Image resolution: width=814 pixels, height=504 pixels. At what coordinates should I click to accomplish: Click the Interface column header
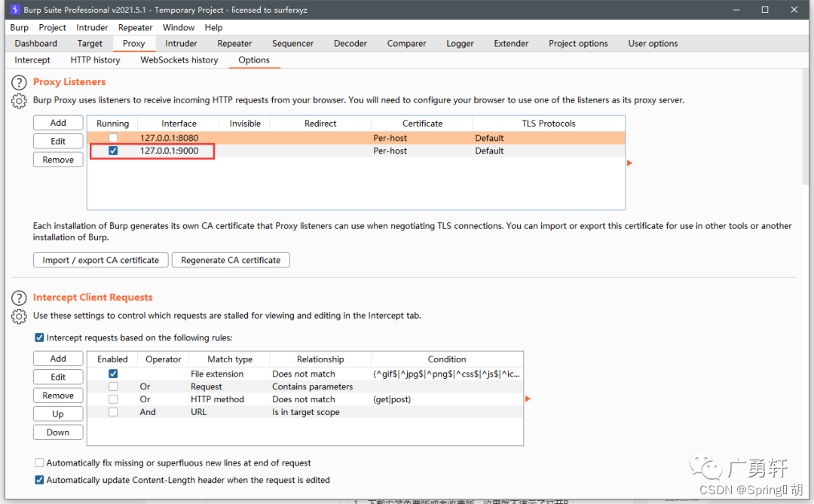pyautogui.click(x=179, y=124)
